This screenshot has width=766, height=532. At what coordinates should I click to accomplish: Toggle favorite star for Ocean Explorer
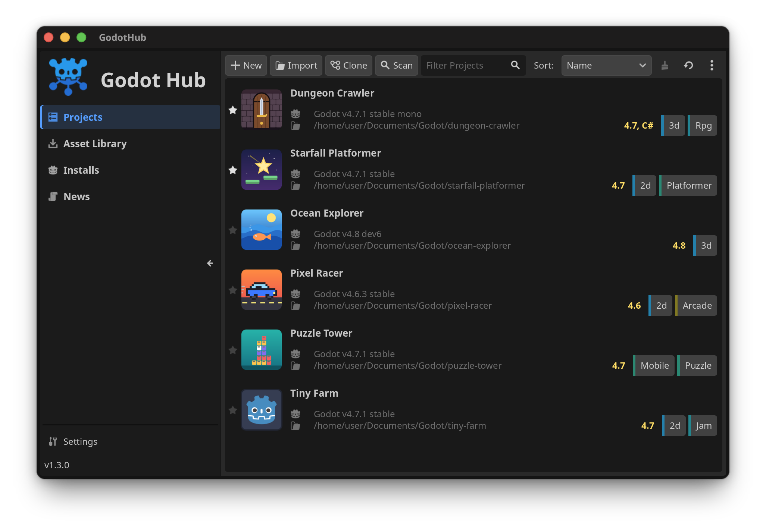[233, 230]
